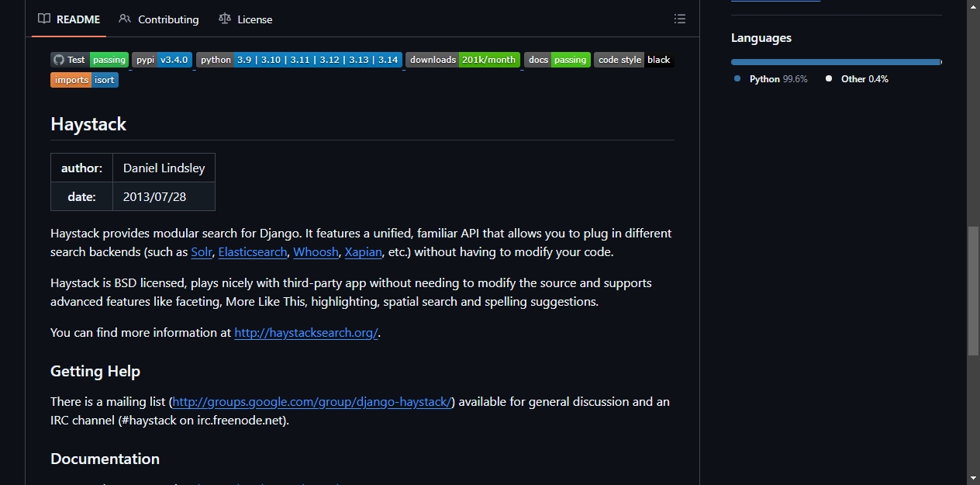Open the README outline list icon
Screen dimensions: 980x485
(680, 19)
